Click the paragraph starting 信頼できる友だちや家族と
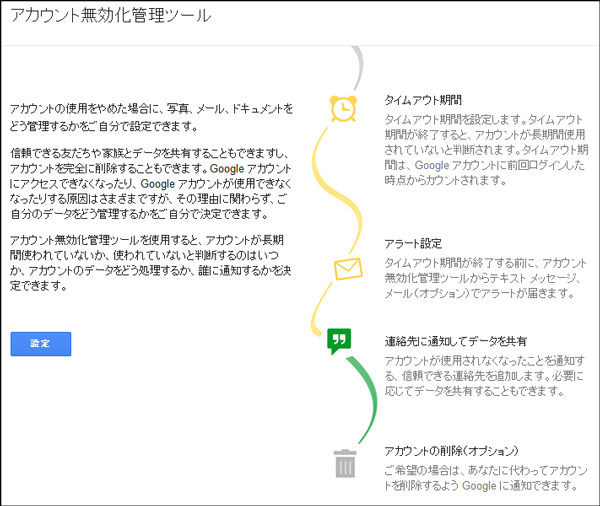Image resolution: width=600 pixels, height=506 pixels. coord(151,183)
